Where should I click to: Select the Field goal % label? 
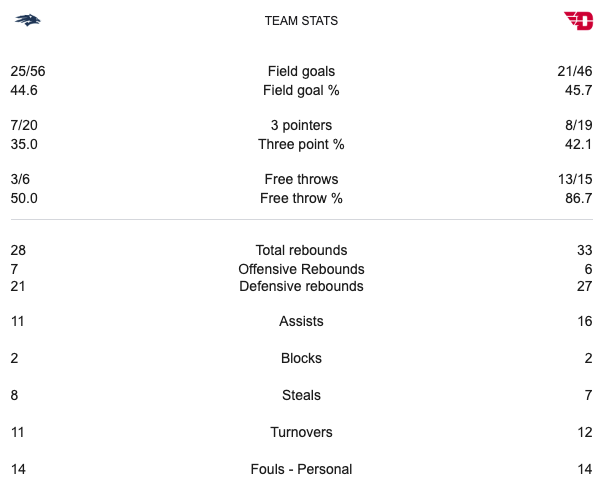pyautogui.click(x=301, y=90)
